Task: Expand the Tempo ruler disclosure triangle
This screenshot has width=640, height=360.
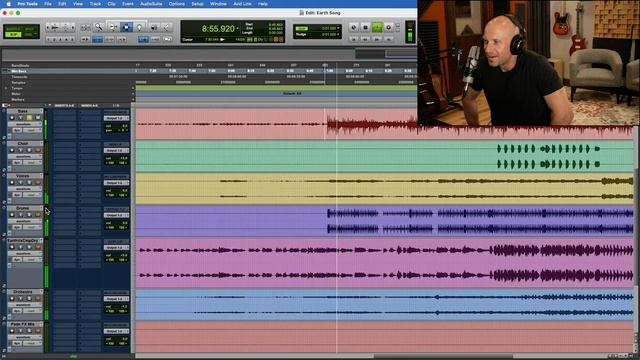Action: [6, 88]
